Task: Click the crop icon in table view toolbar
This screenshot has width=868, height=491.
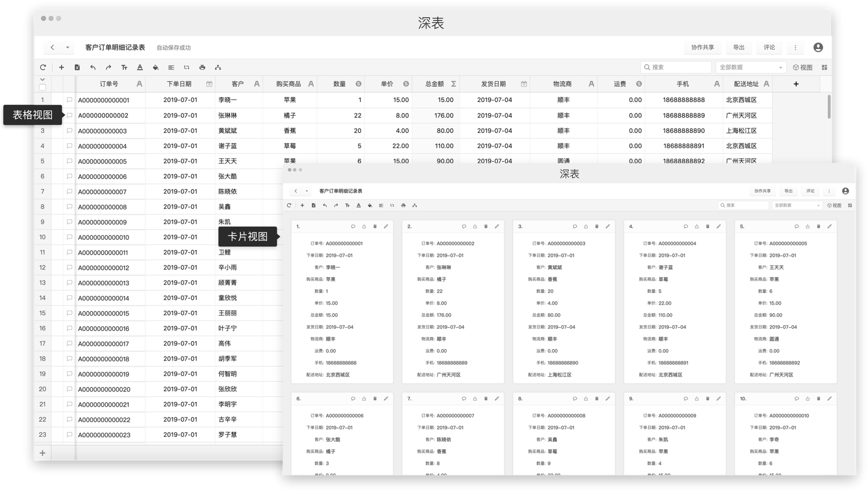Action: pyautogui.click(x=187, y=67)
